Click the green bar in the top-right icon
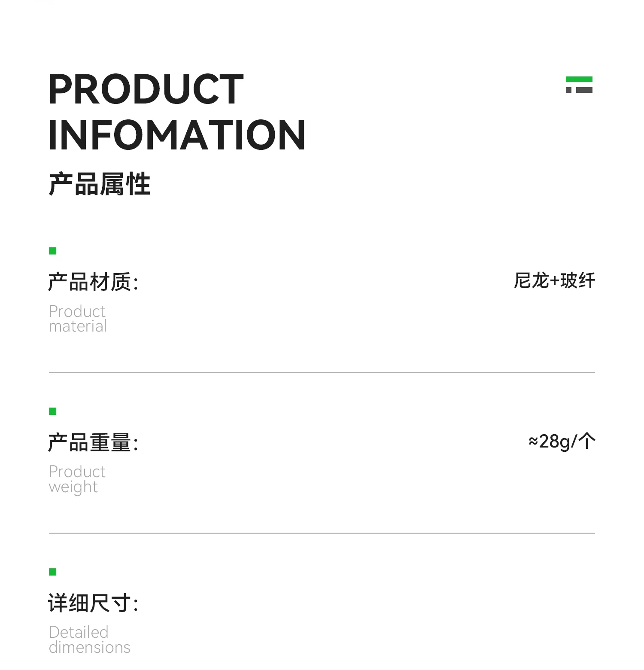 (579, 79)
